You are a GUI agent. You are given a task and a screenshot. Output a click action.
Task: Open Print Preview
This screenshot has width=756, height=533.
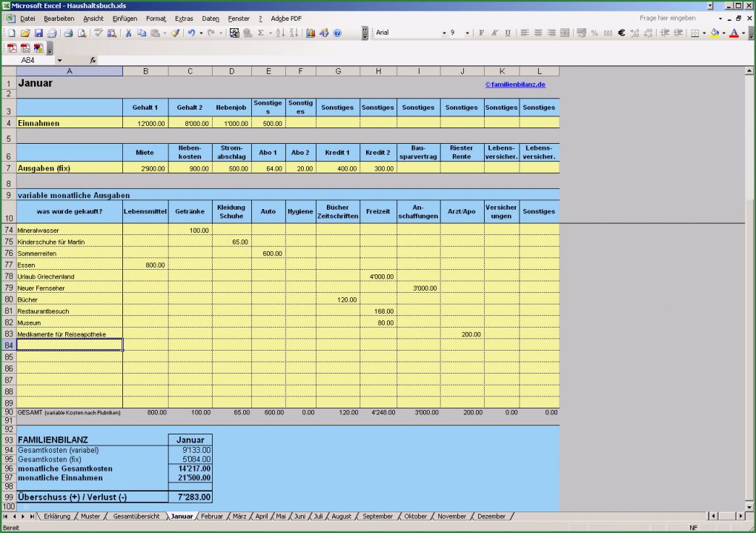coord(82,33)
